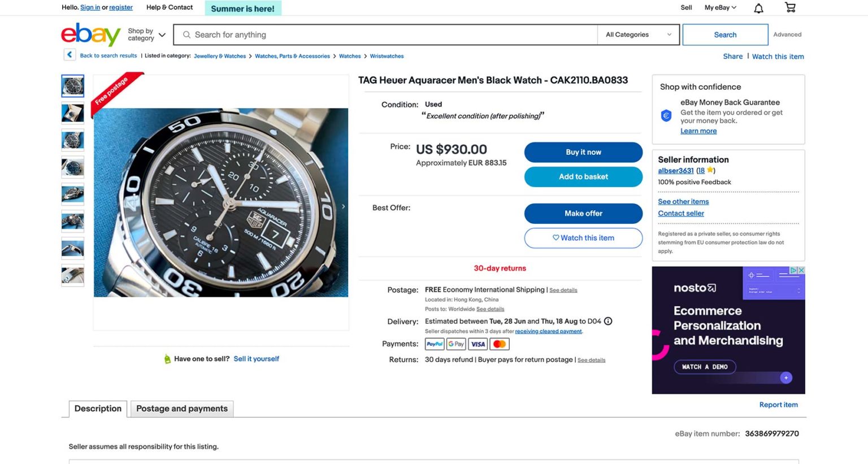868x464 pixels.
Task: Click the back arrow to search results
Action: [69, 54]
